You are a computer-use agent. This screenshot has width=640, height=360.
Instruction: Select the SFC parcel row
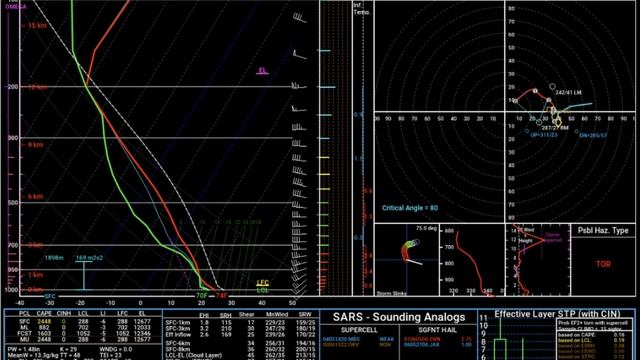pos(83,322)
